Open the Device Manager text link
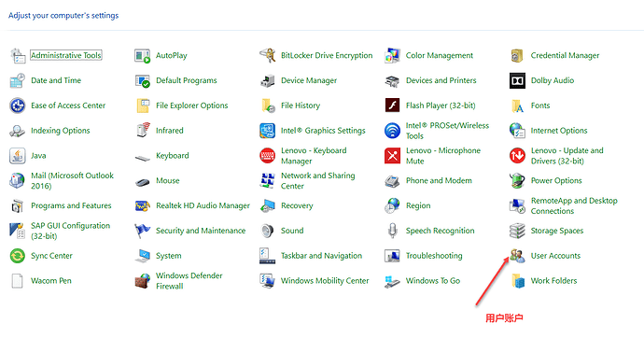The height and width of the screenshot is (338, 644). pos(308,80)
